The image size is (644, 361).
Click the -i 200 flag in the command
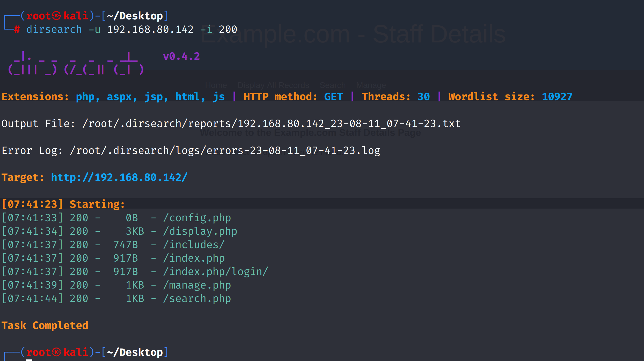coord(219,30)
